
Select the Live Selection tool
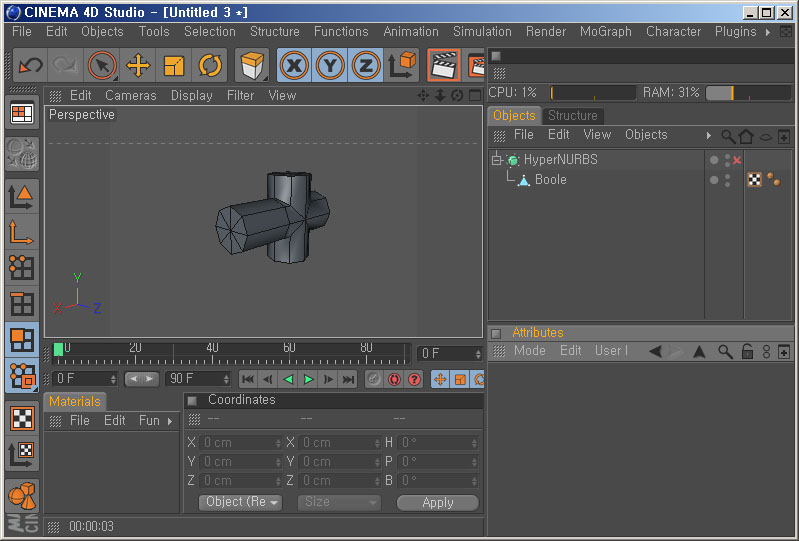[x=102, y=65]
